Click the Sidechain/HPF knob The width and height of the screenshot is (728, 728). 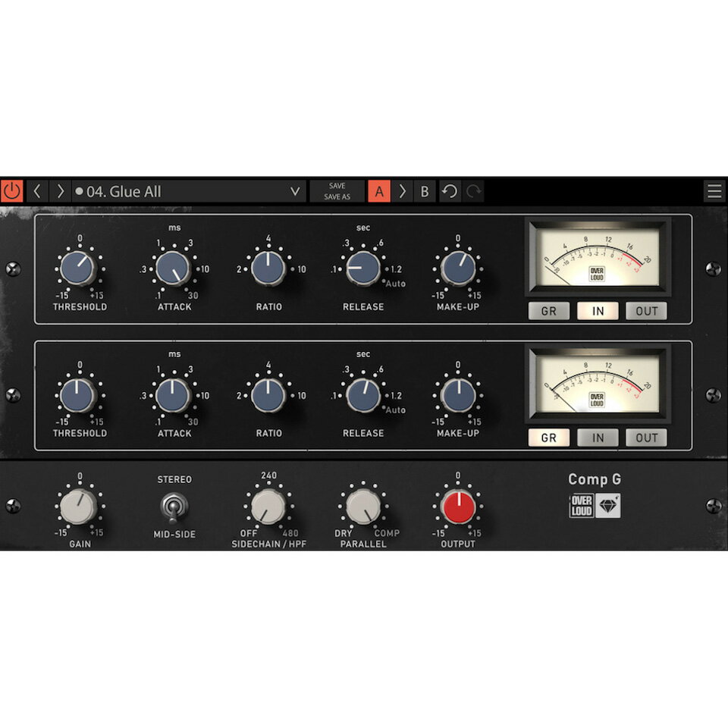pyautogui.click(x=268, y=507)
